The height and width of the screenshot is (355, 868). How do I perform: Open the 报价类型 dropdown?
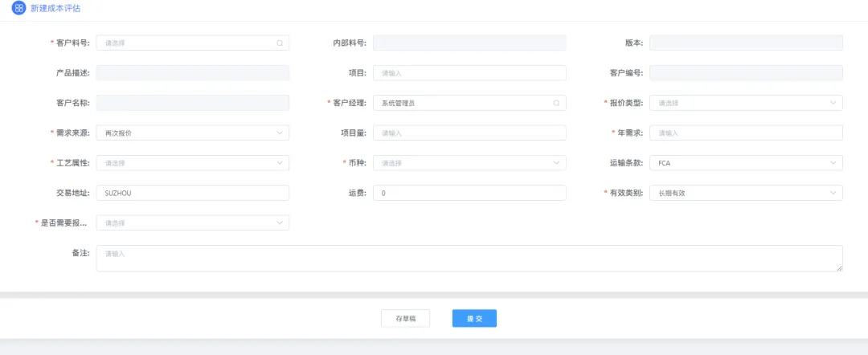tap(746, 103)
